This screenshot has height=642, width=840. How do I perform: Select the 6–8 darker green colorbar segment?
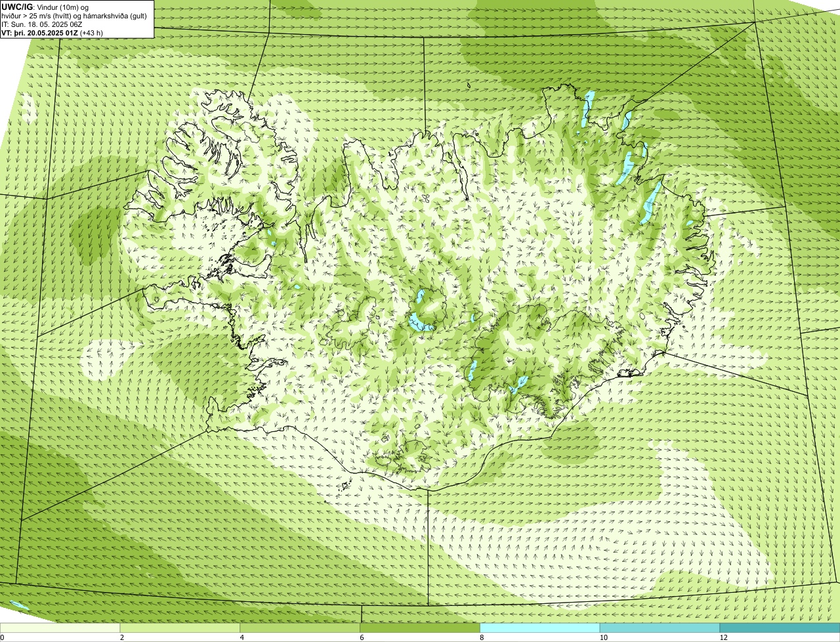(x=421, y=628)
